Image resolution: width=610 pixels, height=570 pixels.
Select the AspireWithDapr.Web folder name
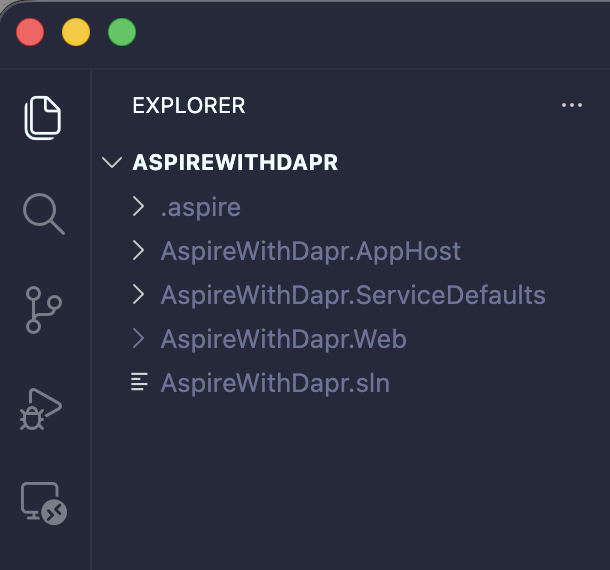click(x=283, y=339)
